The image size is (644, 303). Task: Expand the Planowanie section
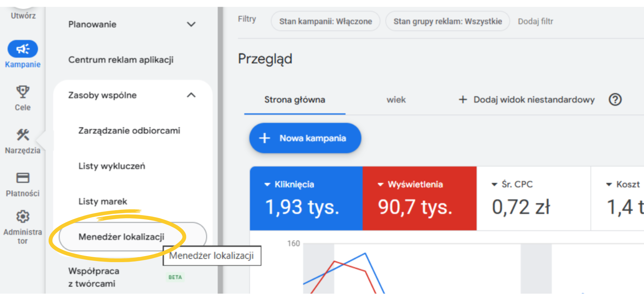(x=191, y=24)
